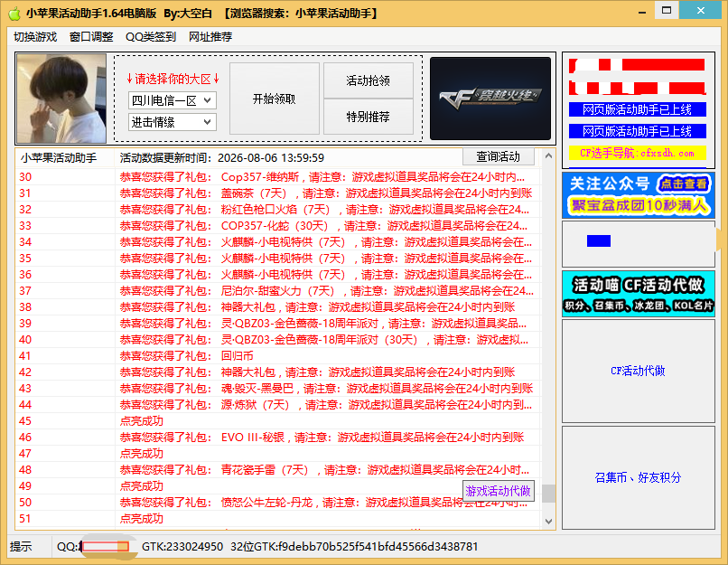This screenshot has width=728, height=565.
Task: Click the 查询活动 button
Action: click(x=499, y=156)
